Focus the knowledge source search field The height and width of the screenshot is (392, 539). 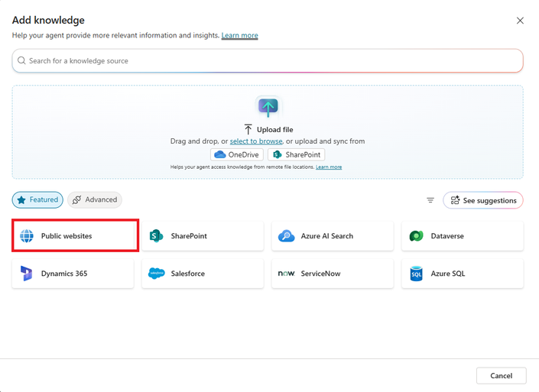pyautogui.click(x=268, y=61)
